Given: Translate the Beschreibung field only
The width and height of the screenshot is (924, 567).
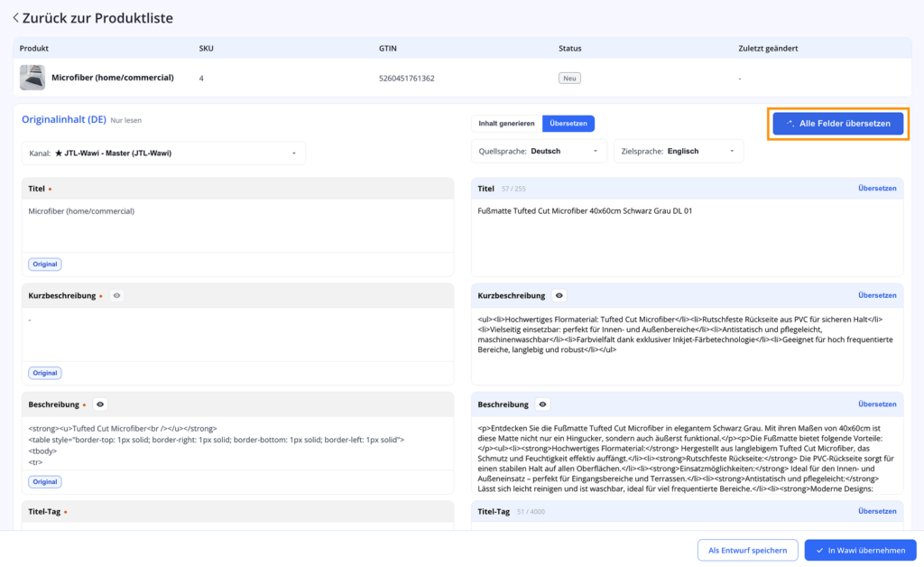Looking at the screenshot, I should (877, 404).
